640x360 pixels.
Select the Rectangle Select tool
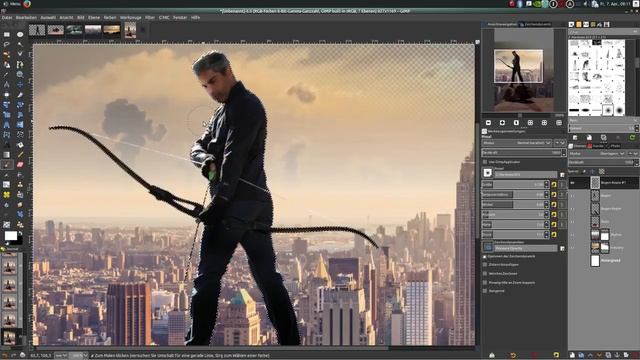[7, 35]
